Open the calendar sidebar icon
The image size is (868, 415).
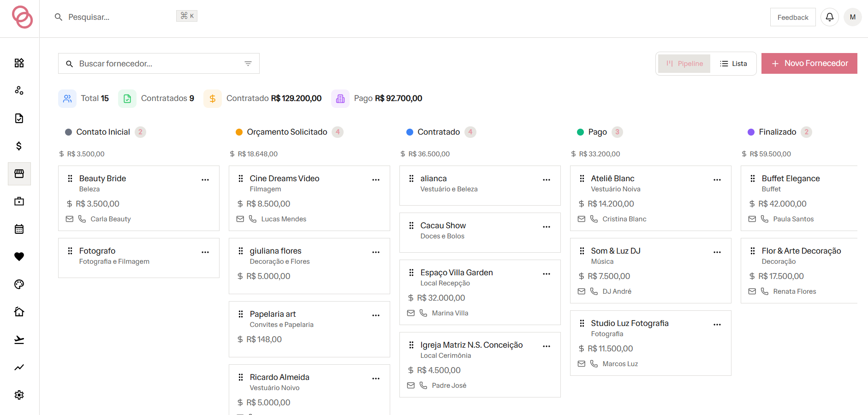(x=19, y=229)
